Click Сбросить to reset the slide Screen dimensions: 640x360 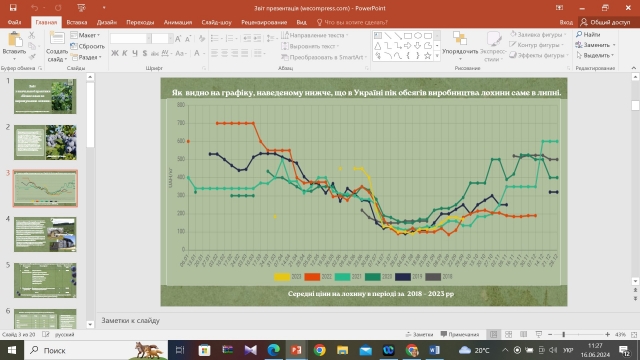[x=87, y=46]
